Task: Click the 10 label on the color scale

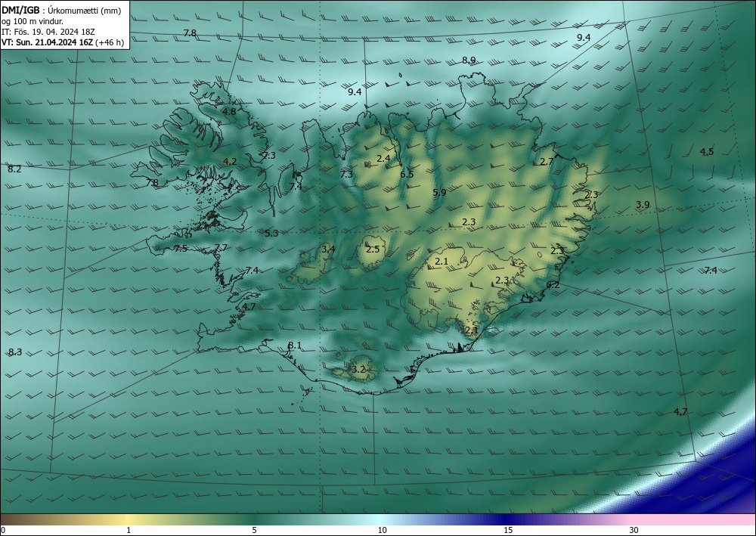Action: point(382,530)
